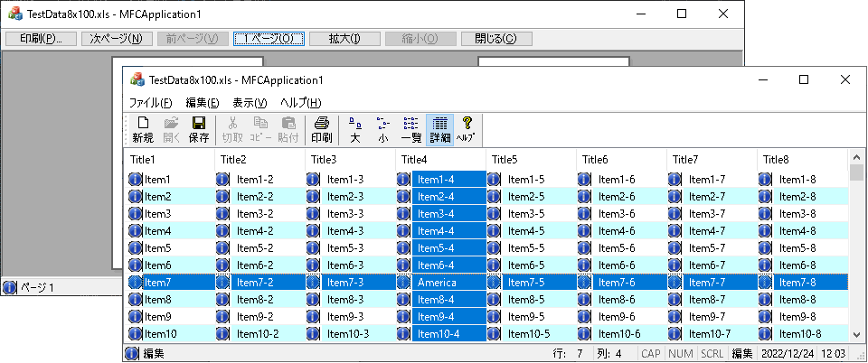
Task: Click 印刷(P)... button in preview window
Action: [41, 39]
